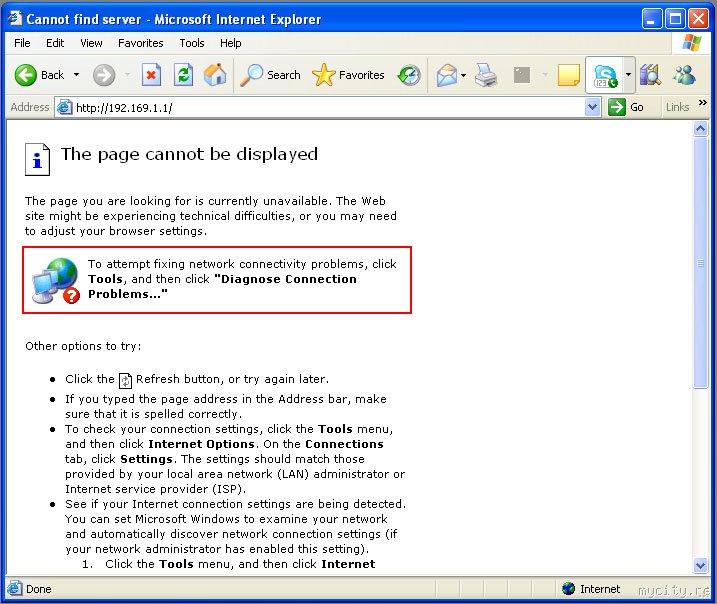Click the Windows flag logo
This screenshot has height=604, width=717.
[692, 43]
